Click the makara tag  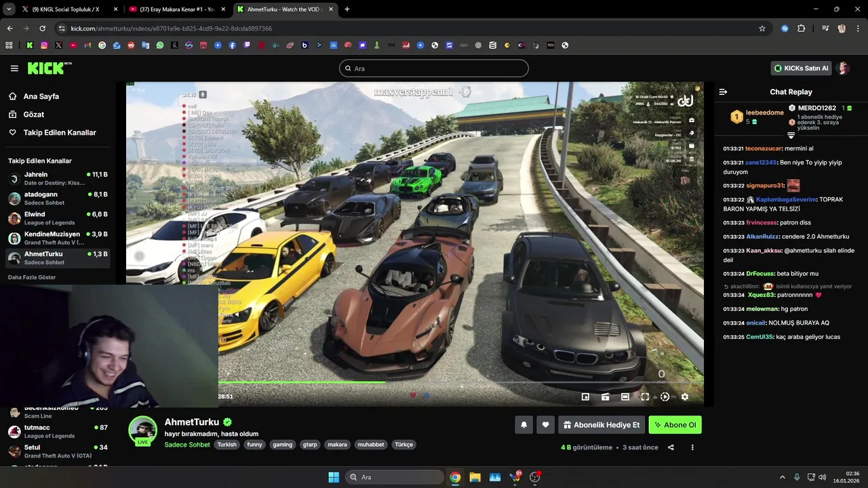[x=337, y=445]
